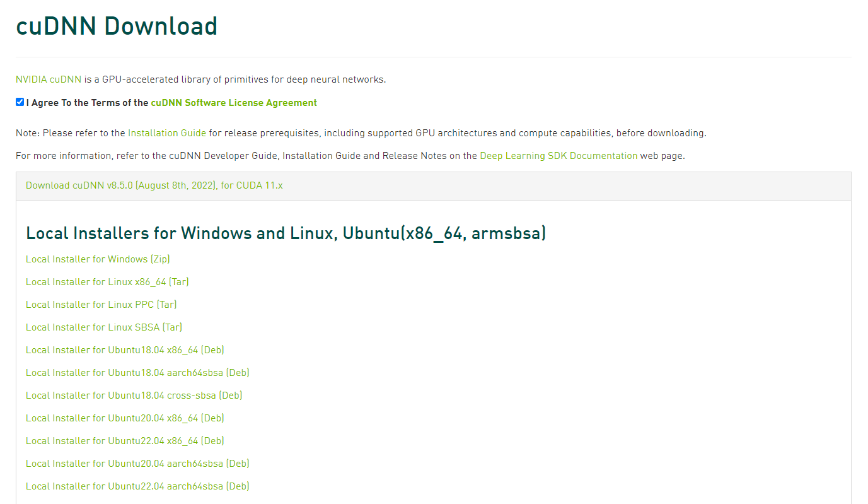Visit the Deep Learning SDK Documentation page
Screen dimensions: 868x504
point(558,156)
